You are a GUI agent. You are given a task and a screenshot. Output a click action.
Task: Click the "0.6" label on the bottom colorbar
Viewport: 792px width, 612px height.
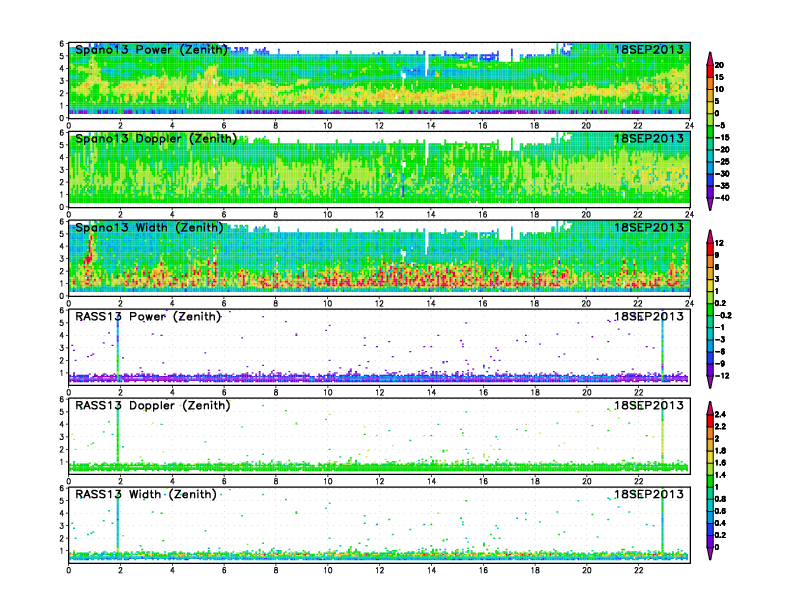[x=720, y=511]
